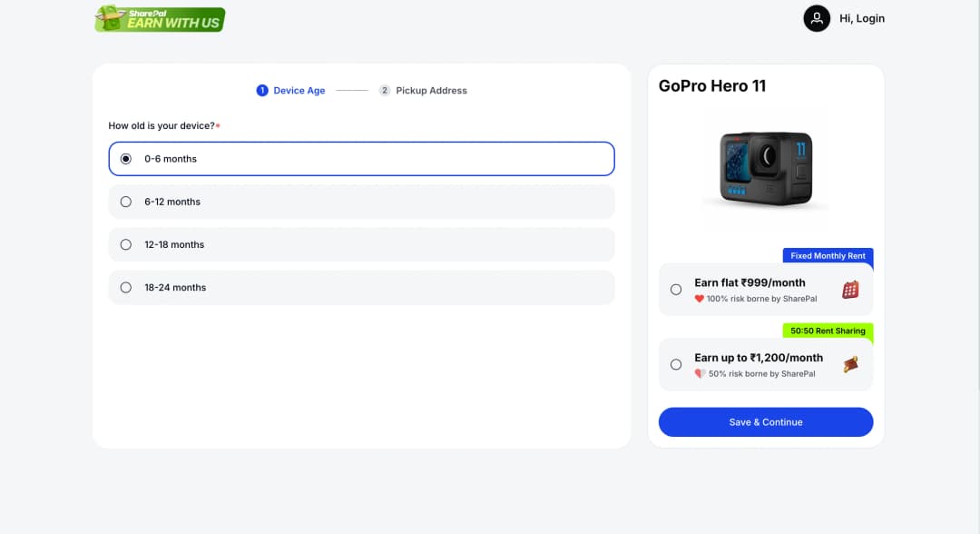Click the Fixed Monthly Rent badge
Image resolution: width=980 pixels, height=534 pixels.
tap(827, 256)
